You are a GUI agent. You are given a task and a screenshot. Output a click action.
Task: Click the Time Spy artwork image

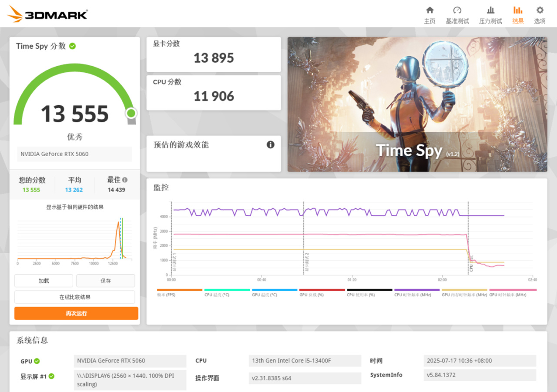(417, 104)
